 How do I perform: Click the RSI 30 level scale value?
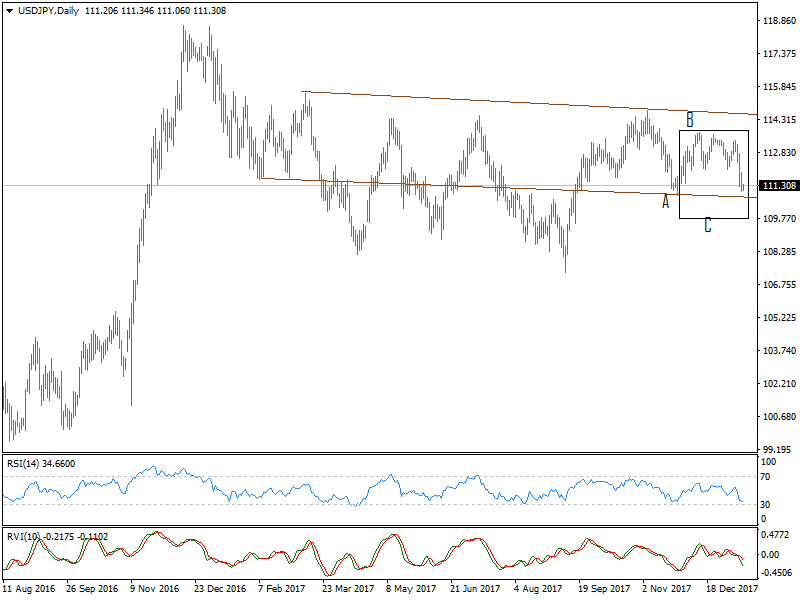tap(766, 504)
